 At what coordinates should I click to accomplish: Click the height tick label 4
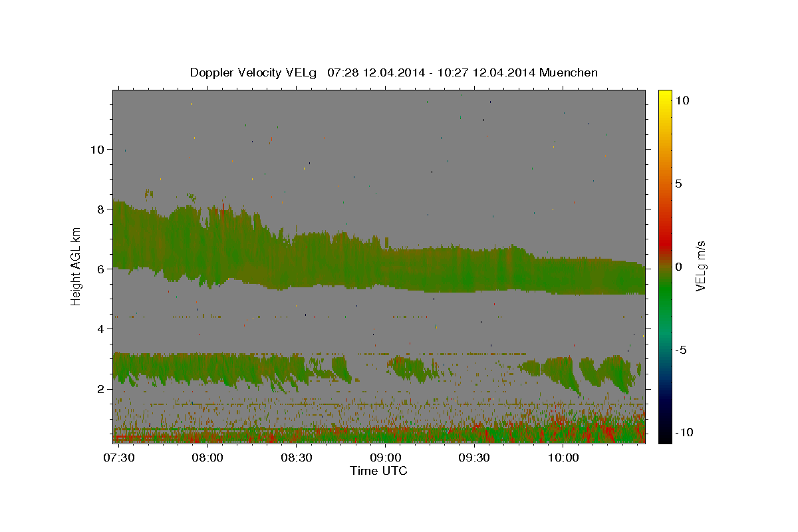pos(100,329)
